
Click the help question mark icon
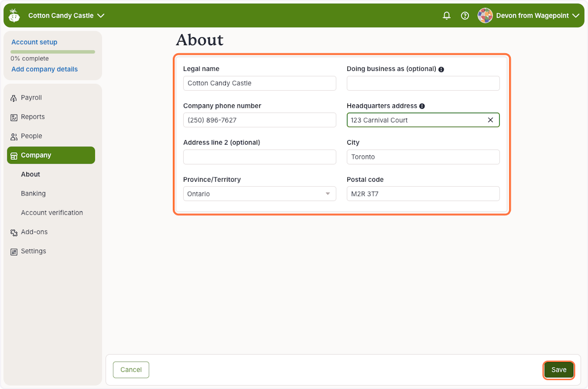465,16
